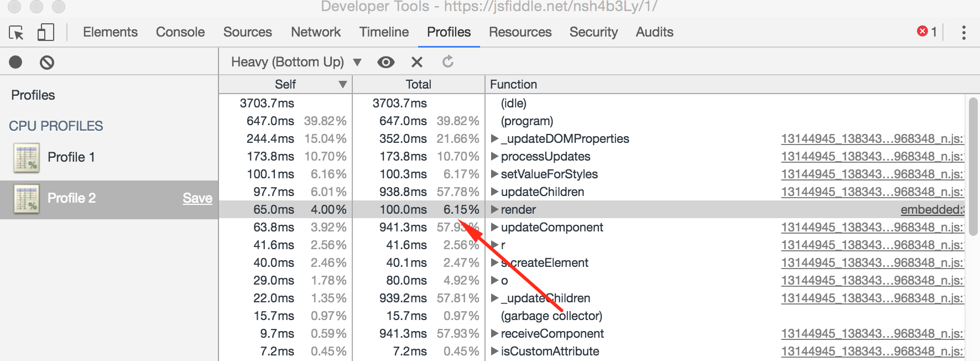Viewport: 980px width, 361px height.
Task: Click the 938.8ms total time cell
Action: [403, 192]
